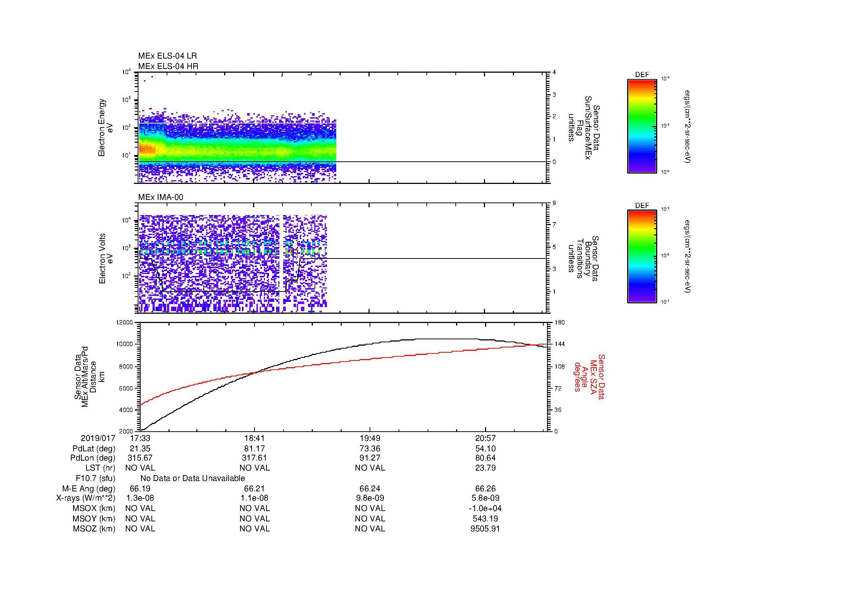Click the time tick label 17:33
The width and height of the screenshot is (868, 613).
[x=140, y=438]
